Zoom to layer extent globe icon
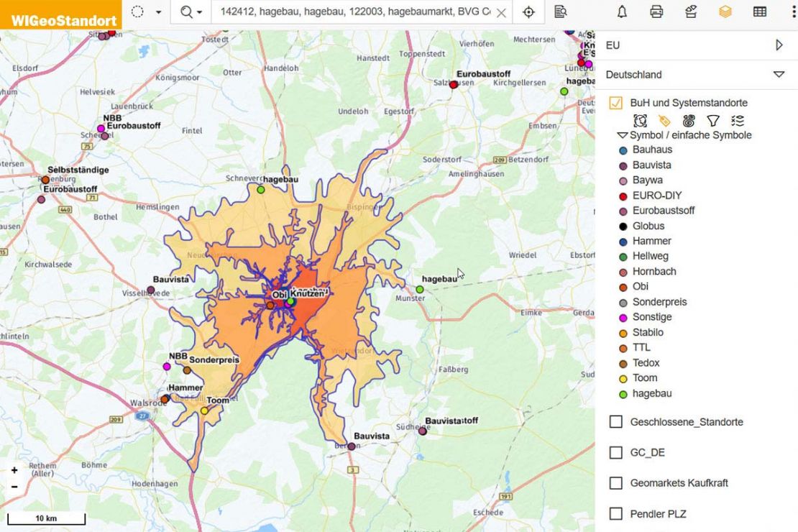The height and width of the screenshot is (532, 798). 641,121
